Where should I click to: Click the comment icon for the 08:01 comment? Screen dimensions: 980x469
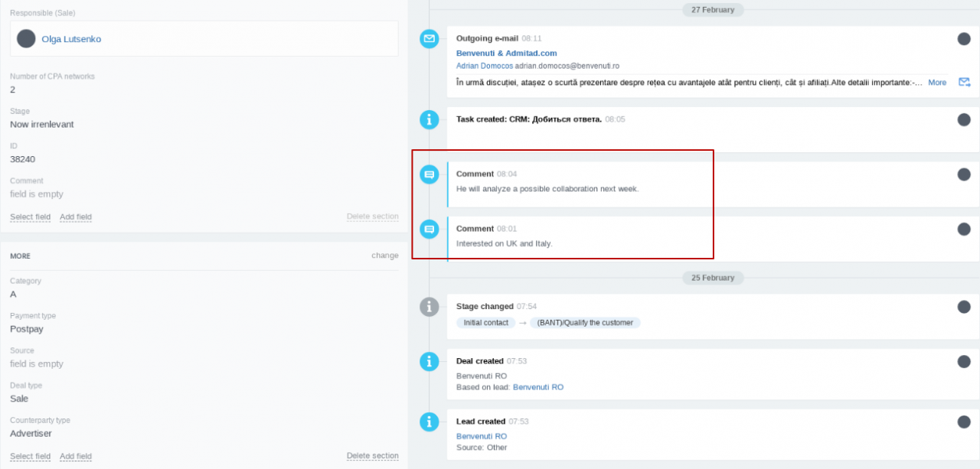tap(430, 229)
